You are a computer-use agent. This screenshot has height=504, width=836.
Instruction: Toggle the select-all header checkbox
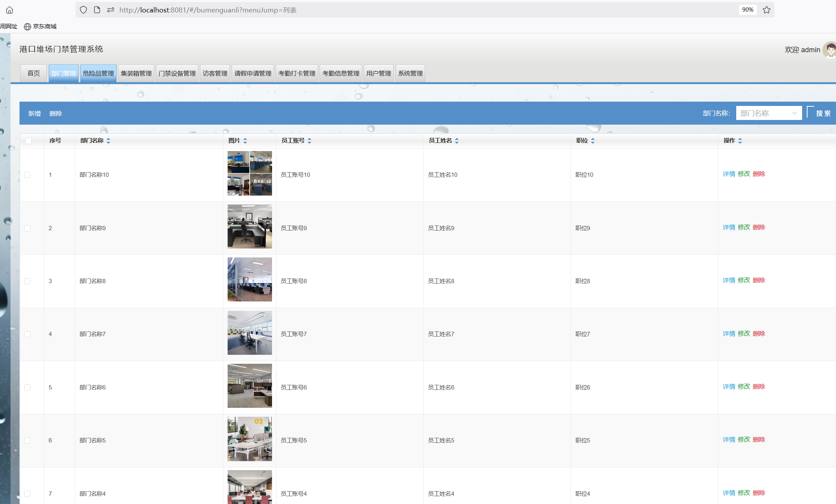(28, 141)
